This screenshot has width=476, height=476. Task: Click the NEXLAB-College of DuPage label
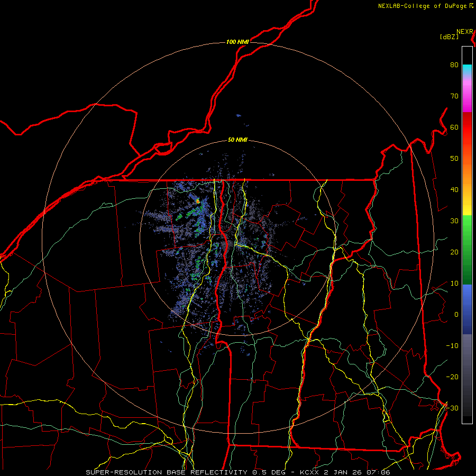coord(422,6)
